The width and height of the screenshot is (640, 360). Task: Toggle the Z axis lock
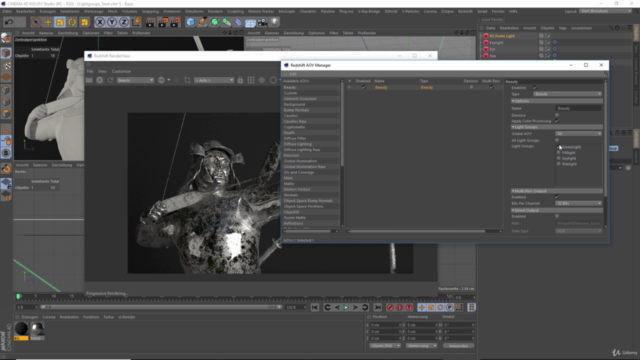[x=124, y=22]
